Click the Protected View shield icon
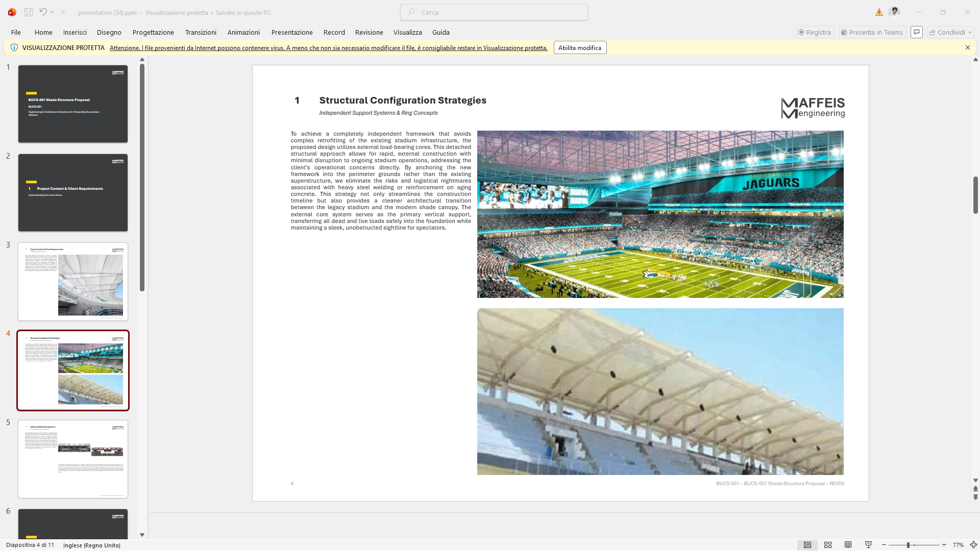This screenshot has height=551, width=980. pyautogui.click(x=14, y=47)
